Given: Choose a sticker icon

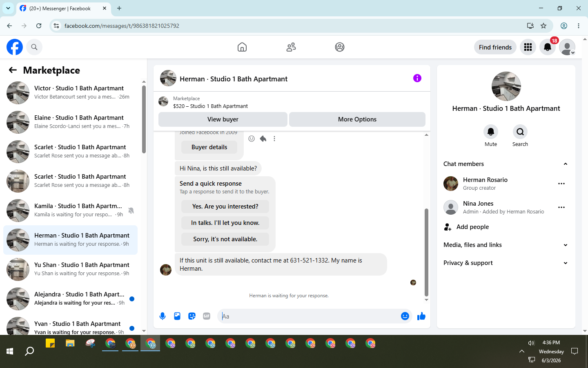Looking at the screenshot, I should 192,316.
